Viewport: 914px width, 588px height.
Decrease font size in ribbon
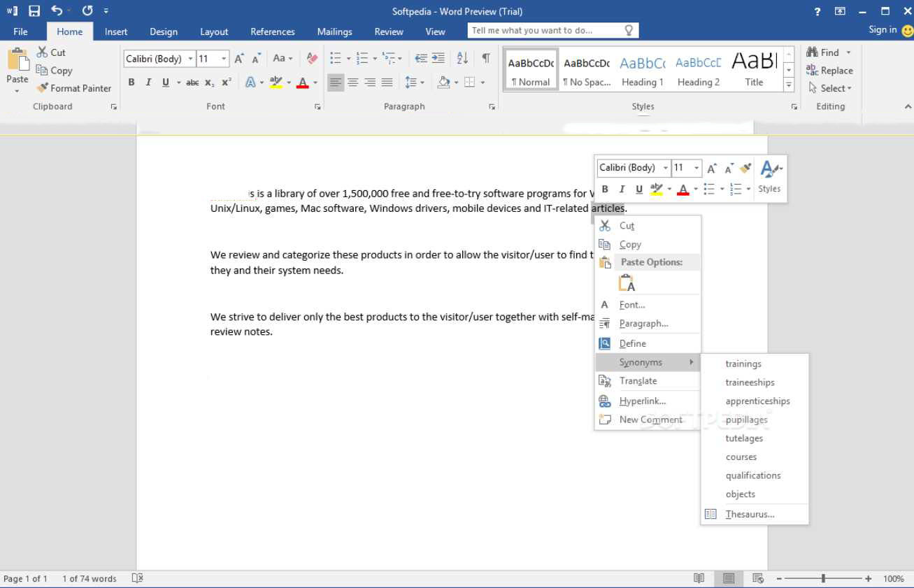tap(257, 59)
